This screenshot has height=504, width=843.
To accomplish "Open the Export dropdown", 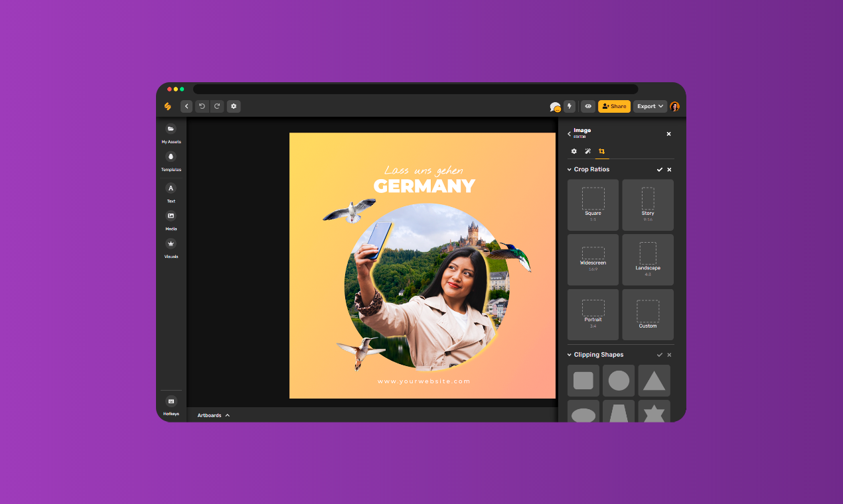I will coord(650,106).
